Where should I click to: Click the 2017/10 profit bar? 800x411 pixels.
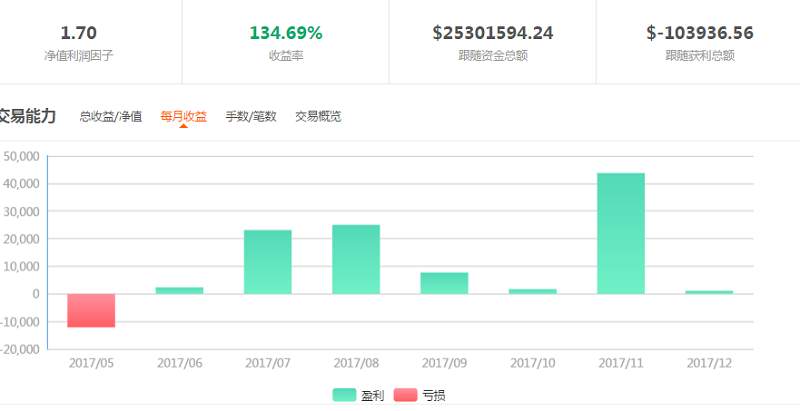tap(533, 292)
